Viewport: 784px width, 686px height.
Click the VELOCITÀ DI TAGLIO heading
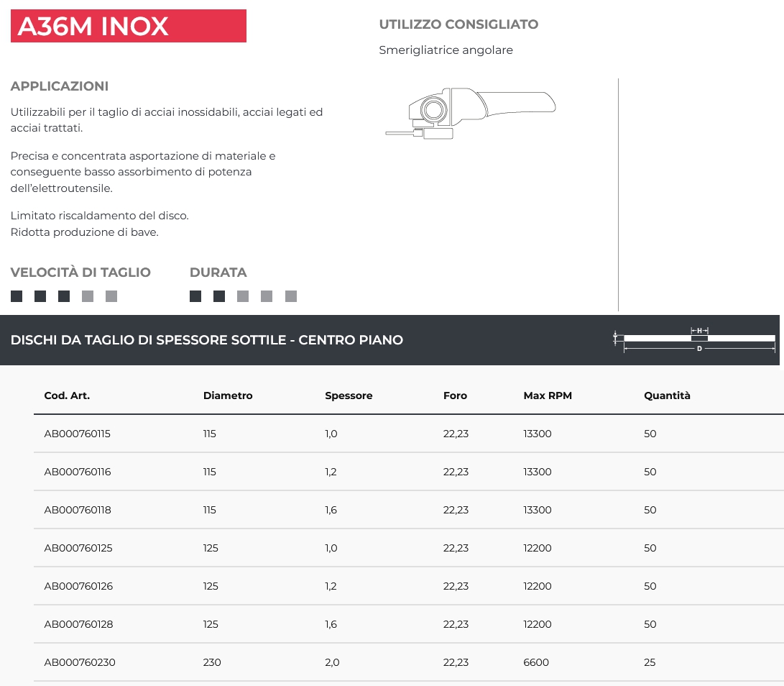click(80, 273)
